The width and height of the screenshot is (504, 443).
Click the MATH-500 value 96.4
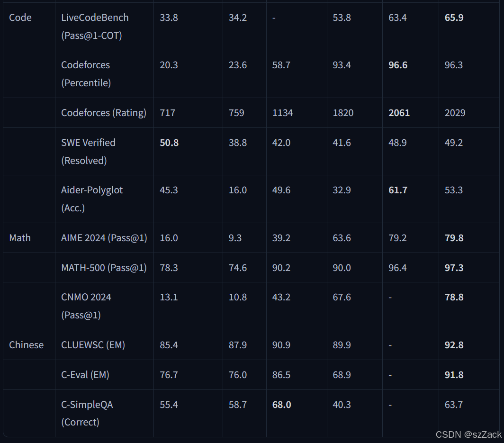(397, 268)
